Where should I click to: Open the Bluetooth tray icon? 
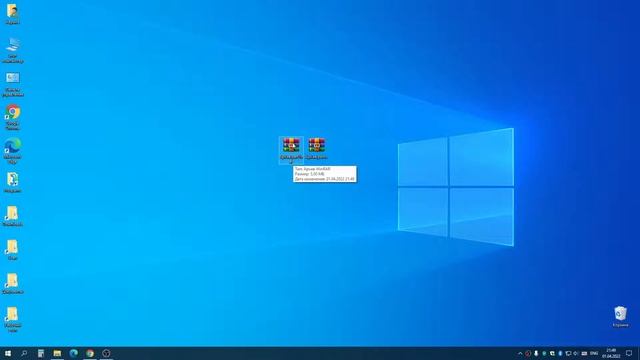pyautogui.click(x=560, y=353)
